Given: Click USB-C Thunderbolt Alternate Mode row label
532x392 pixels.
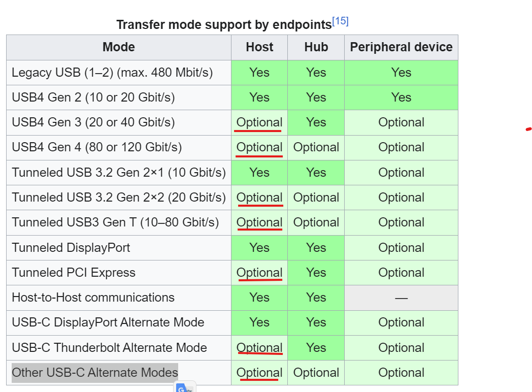Looking at the screenshot, I should tap(109, 348).
